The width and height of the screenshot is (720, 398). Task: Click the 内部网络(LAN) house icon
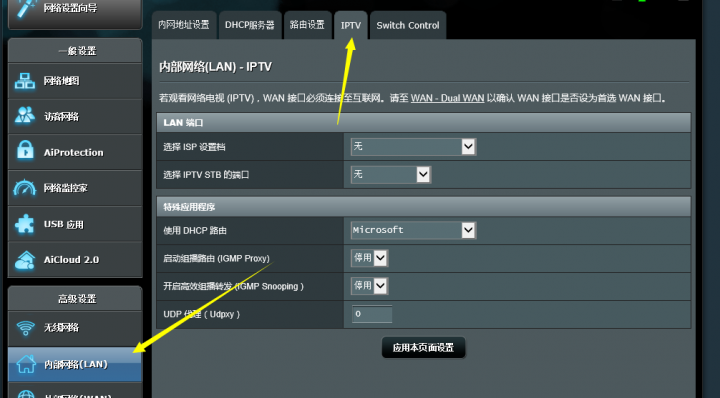click(26, 364)
